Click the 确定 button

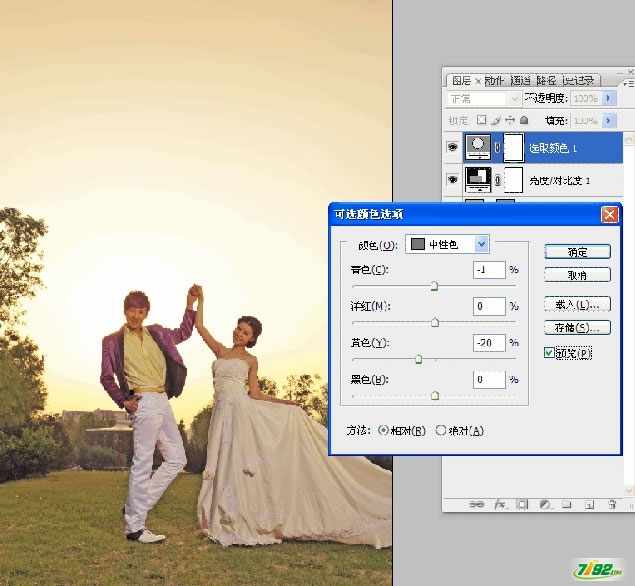coord(577,252)
